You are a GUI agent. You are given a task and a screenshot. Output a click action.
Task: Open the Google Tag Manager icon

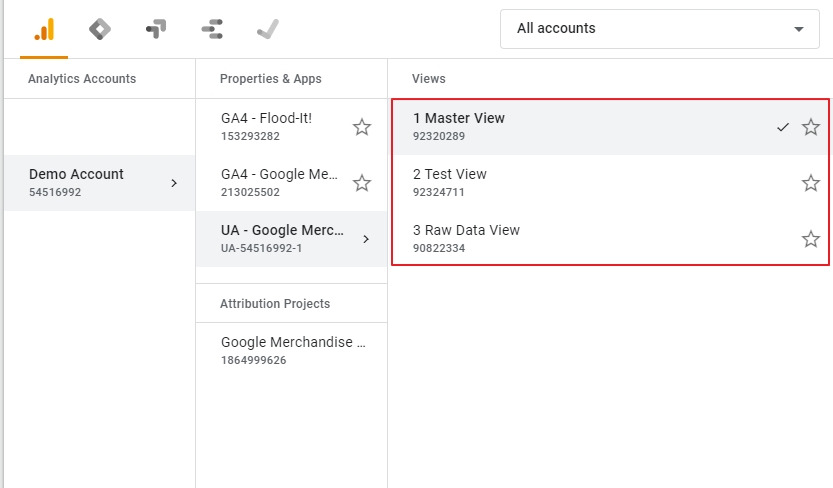pyautogui.click(x=100, y=29)
